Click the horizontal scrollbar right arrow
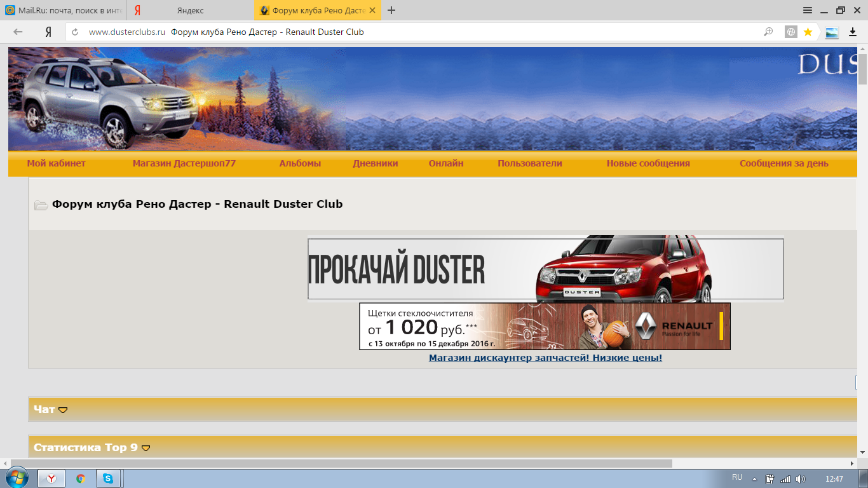The height and width of the screenshot is (488, 868). coord(851,463)
